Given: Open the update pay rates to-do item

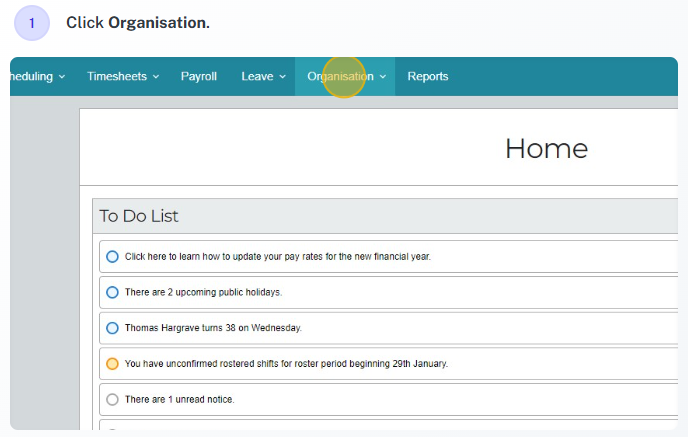Looking at the screenshot, I should pos(388,257).
